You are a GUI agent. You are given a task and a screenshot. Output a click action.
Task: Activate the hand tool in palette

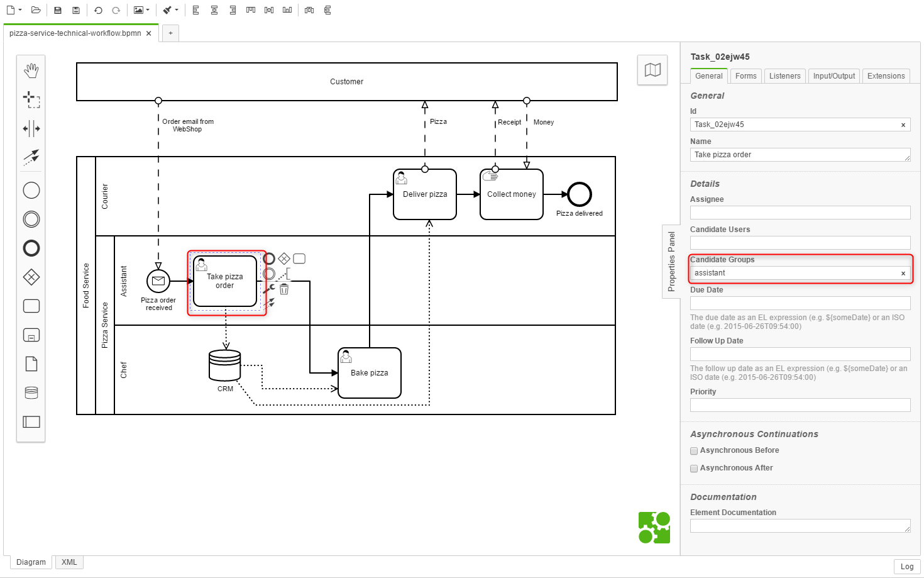coord(31,70)
